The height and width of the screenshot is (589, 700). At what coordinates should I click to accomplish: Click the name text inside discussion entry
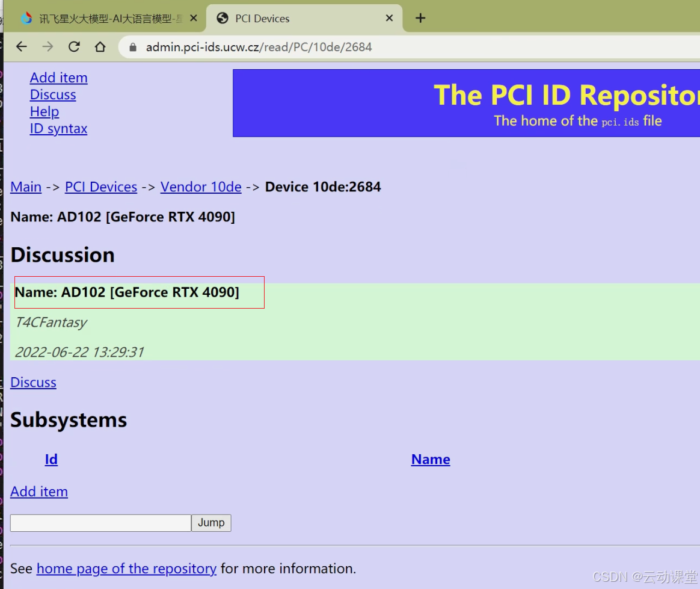127,292
